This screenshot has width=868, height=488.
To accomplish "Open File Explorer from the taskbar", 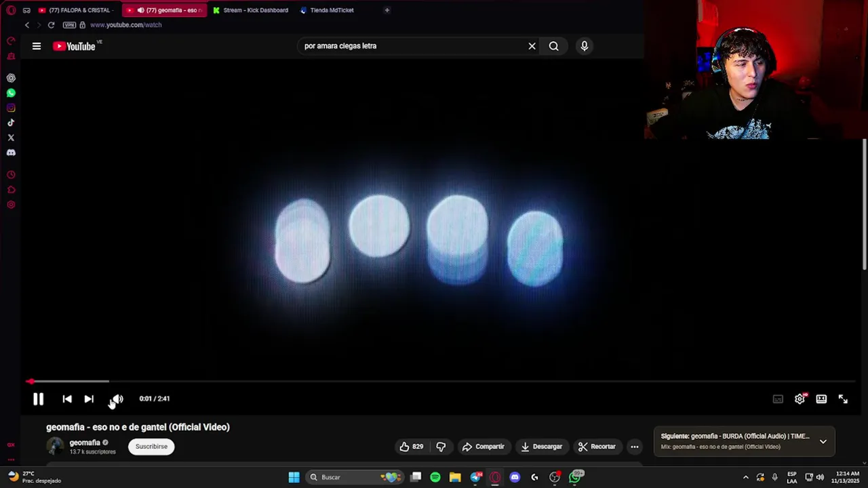I will point(455,477).
